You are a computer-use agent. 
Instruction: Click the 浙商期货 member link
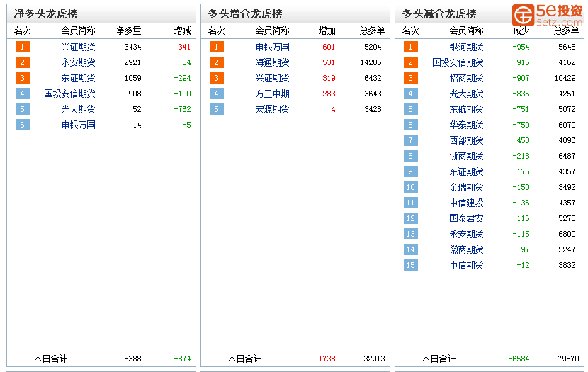click(x=466, y=156)
